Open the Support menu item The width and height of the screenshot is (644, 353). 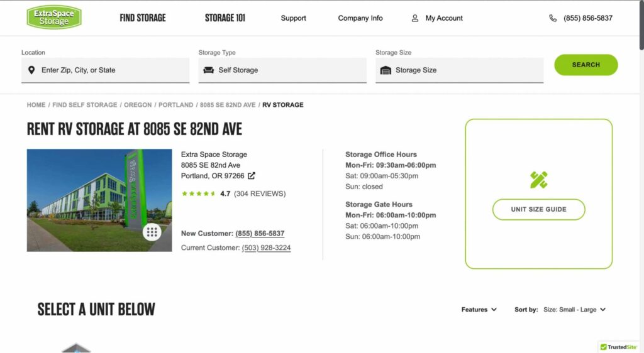[293, 18]
